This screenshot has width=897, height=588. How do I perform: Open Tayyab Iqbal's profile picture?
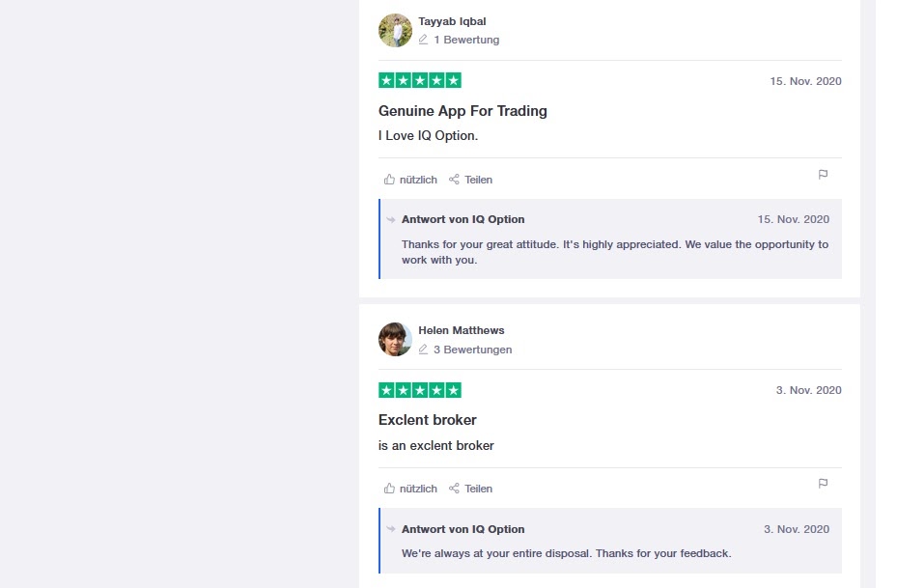pos(395,30)
